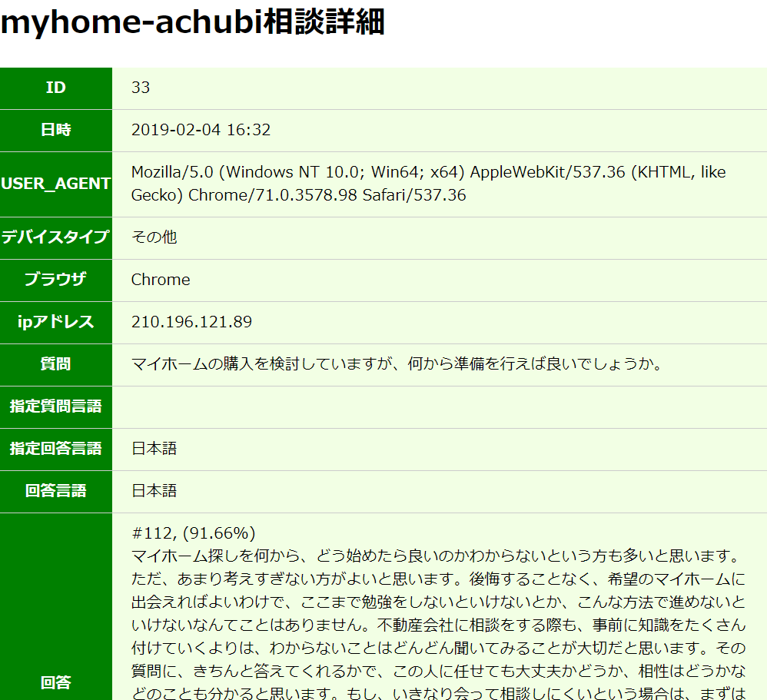Select the ID value 33
Screen dimensions: 767x700
click(x=141, y=88)
